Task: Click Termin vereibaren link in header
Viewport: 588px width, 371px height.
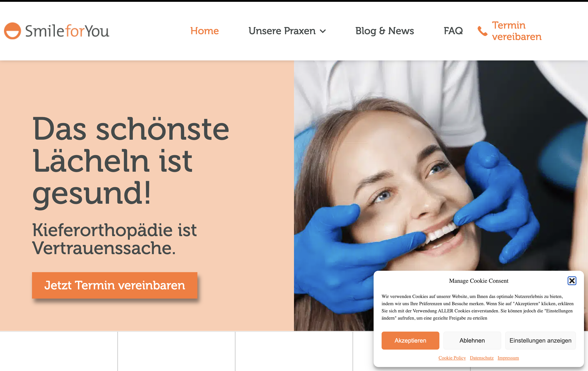Action: tap(517, 31)
